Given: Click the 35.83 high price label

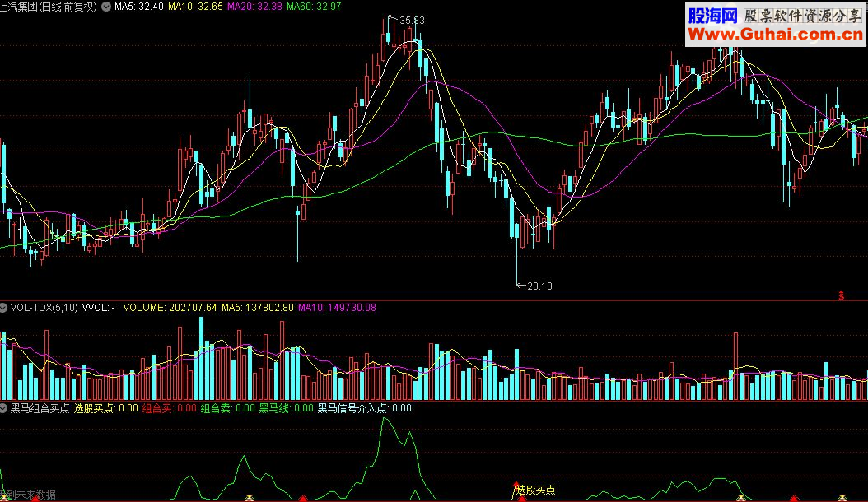Looking at the screenshot, I should click(x=412, y=21).
